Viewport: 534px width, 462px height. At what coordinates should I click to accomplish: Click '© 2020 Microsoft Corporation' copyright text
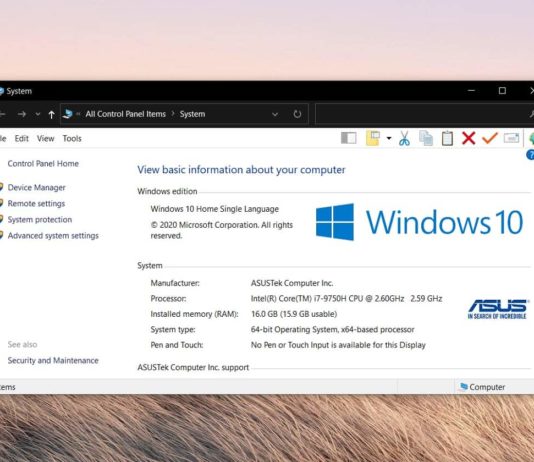pyautogui.click(x=222, y=230)
